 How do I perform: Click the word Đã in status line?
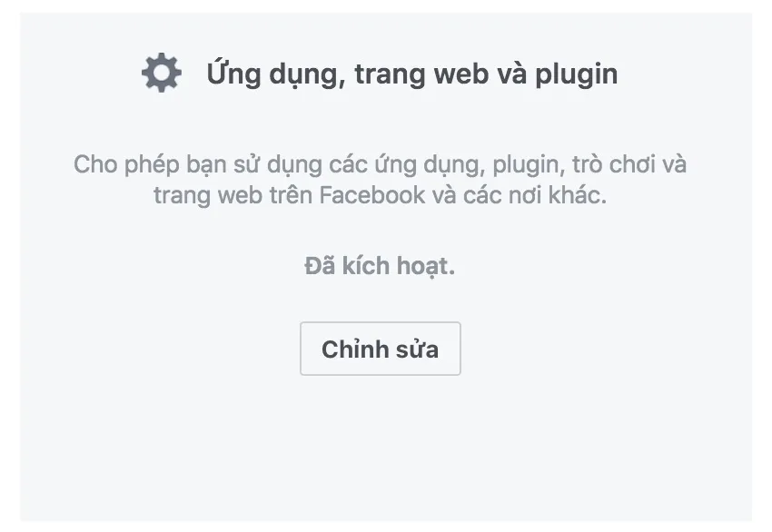320,266
